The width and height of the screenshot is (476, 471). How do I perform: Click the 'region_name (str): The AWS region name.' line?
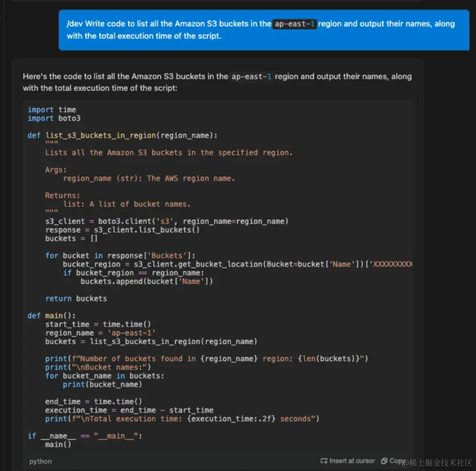point(149,178)
